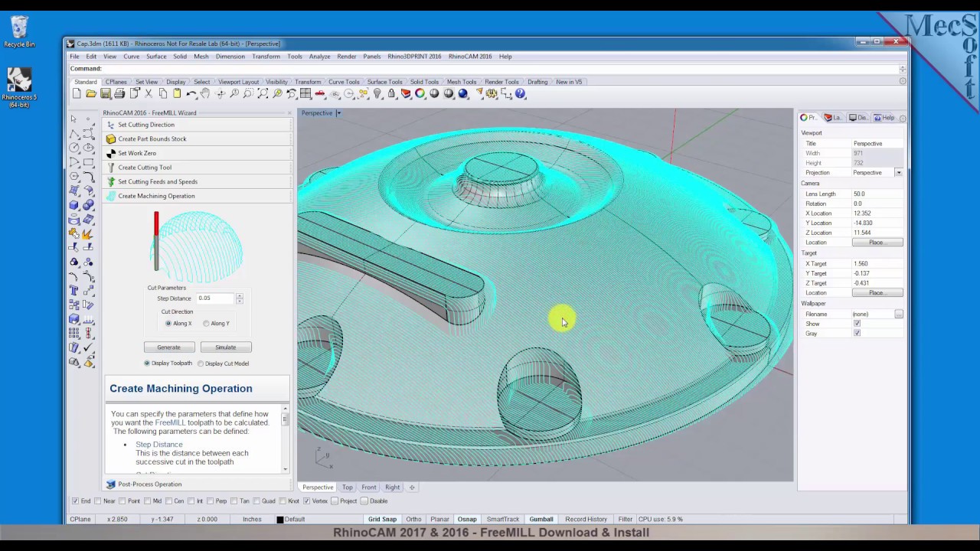This screenshot has height=551, width=980.
Task: Expand the Create Part Bounds Stock step
Action: [x=198, y=139]
